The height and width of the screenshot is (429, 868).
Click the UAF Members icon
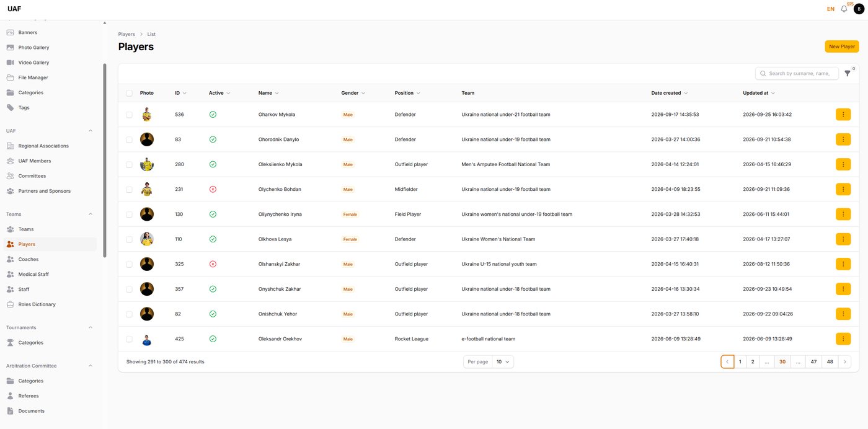pos(10,161)
